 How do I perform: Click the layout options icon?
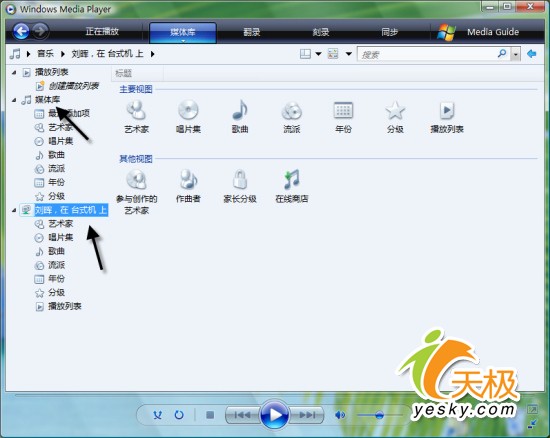click(x=305, y=54)
